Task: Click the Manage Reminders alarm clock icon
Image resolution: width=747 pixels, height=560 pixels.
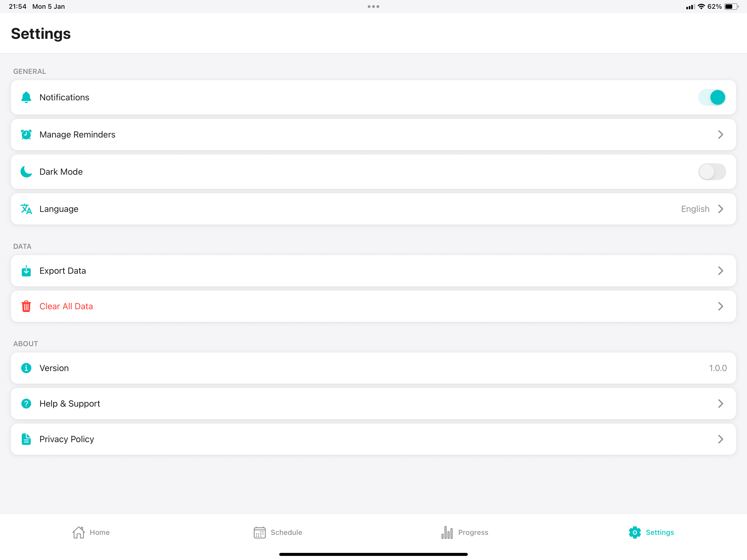Action: point(26,135)
